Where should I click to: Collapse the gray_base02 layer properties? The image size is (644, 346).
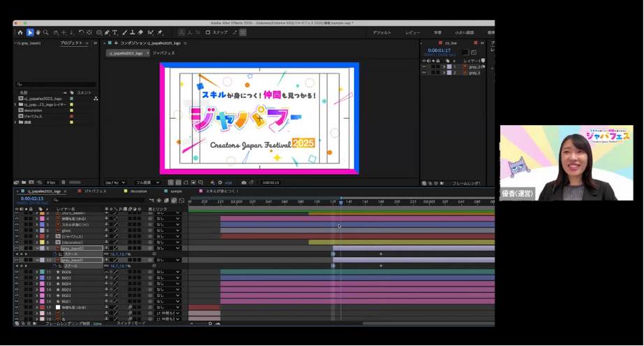point(37,249)
